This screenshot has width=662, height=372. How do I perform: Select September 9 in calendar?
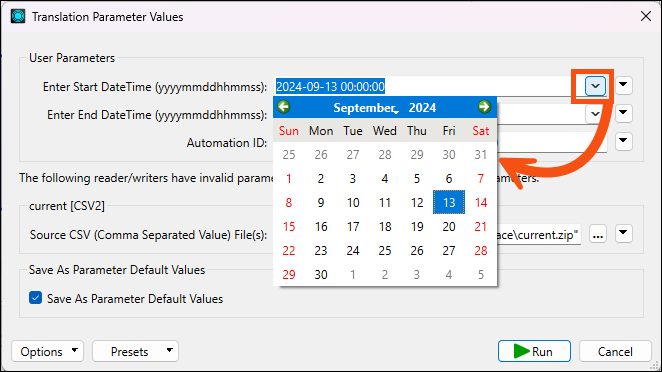[321, 203]
